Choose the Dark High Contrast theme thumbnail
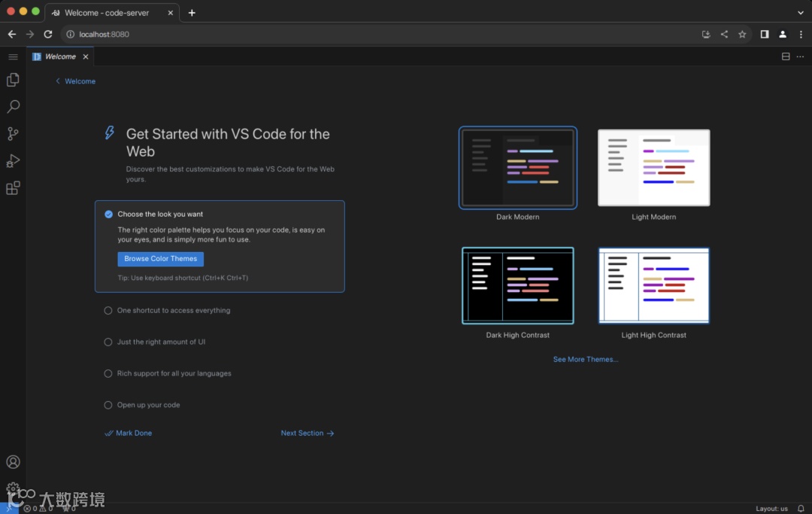This screenshot has width=812, height=514. [x=518, y=285]
